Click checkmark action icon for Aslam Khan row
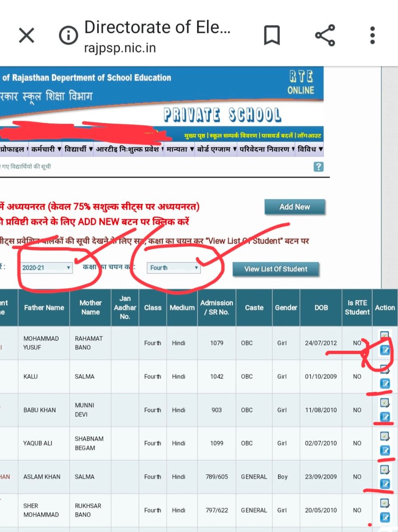The width and height of the screenshot is (398, 532). coord(385,469)
